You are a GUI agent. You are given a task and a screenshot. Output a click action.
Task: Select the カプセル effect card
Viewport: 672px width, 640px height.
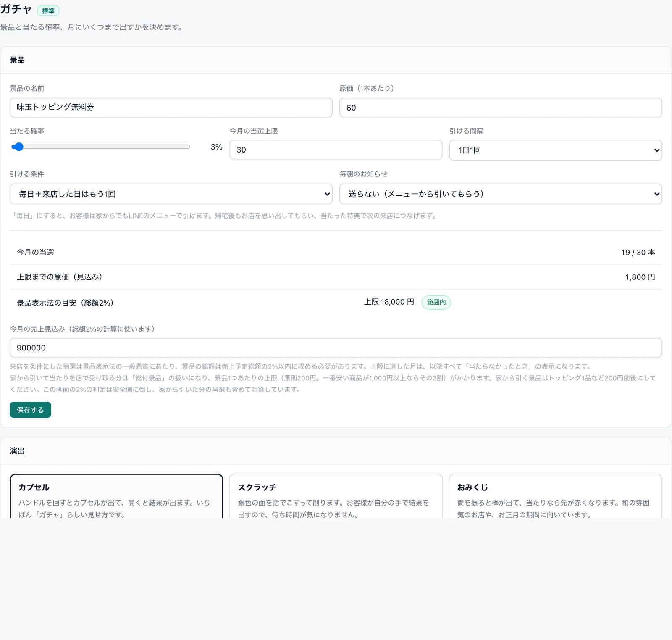tap(116, 496)
